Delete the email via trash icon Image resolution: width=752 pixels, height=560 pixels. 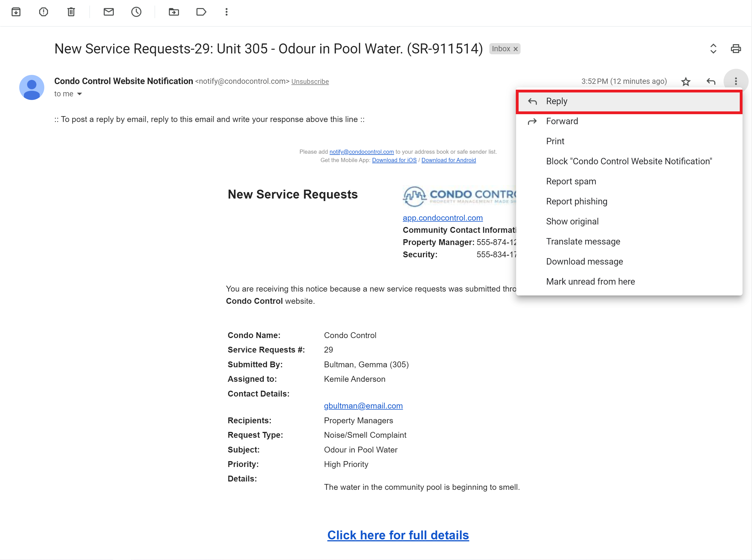tap(71, 12)
